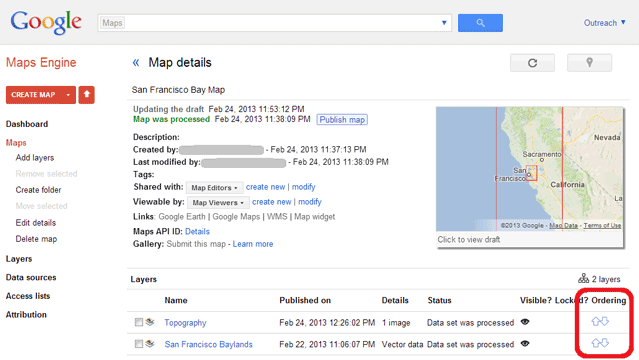Click the Maps Engine title

pos(41,62)
